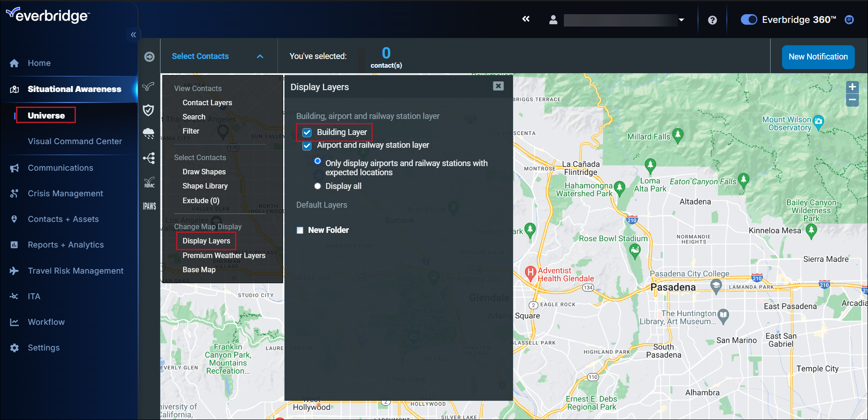Screen dimensions: 868x420
Task: Zoom out on the map
Action: [852, 100]
